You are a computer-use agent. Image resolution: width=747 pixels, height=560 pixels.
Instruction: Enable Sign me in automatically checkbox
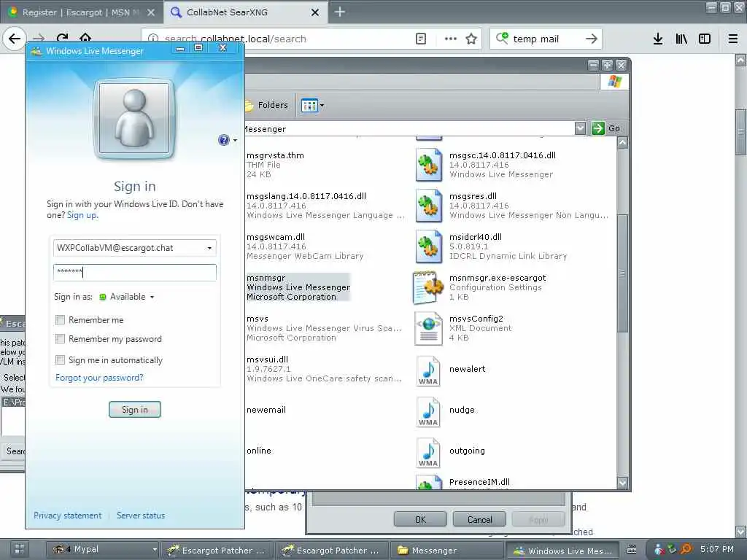[60, 359]
